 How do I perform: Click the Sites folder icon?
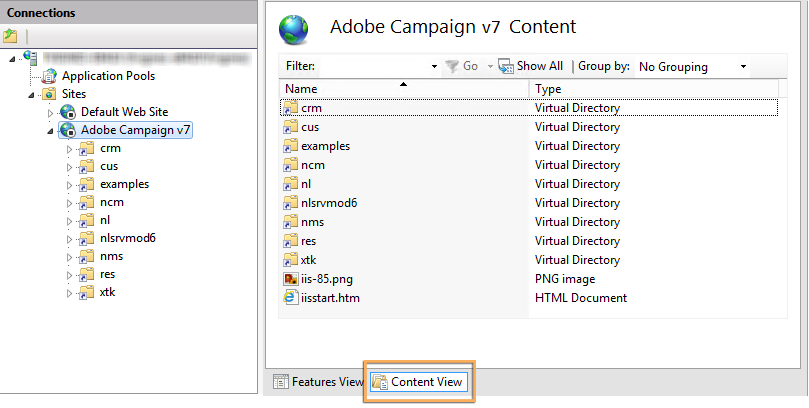point(50,94)
